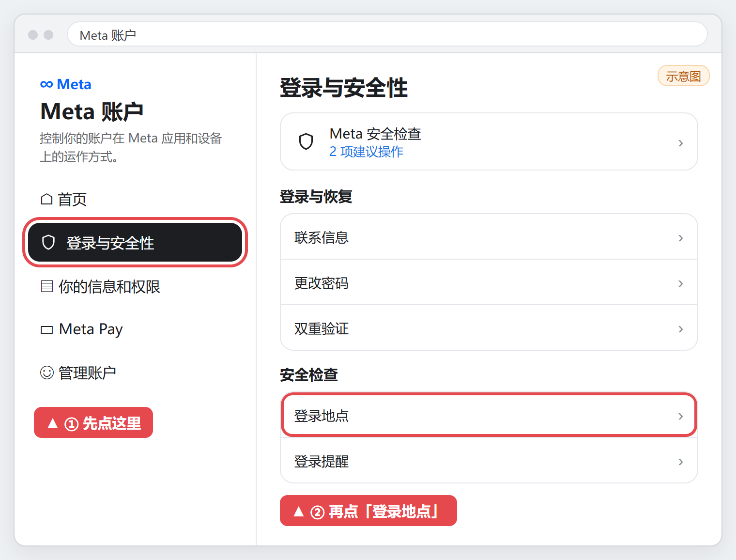Click the list icon beside 你的信息和权限
736x560 pixels.
(47, 286)
